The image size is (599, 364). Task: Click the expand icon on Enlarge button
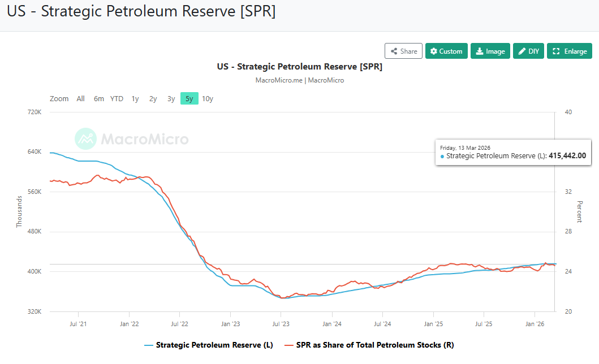pyautogui.click(x=556, y=51)
